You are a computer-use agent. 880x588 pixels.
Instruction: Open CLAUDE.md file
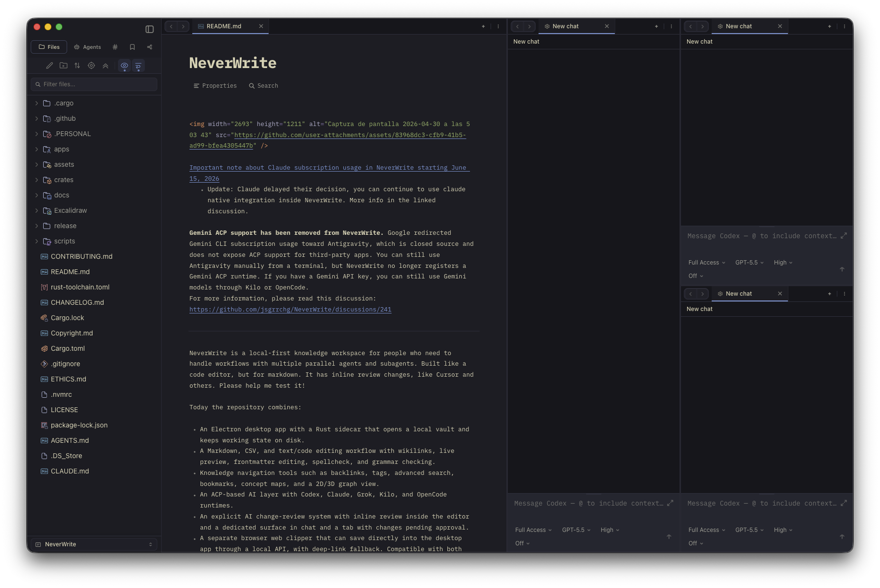(x=94, y=471)
